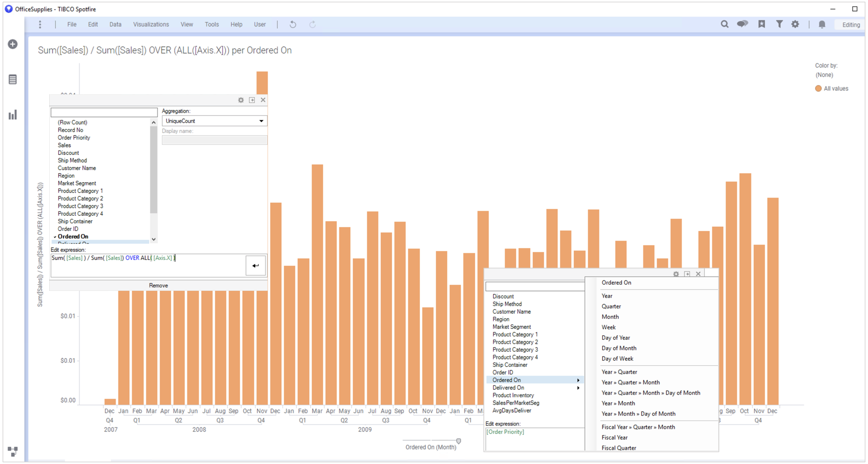Redo the last action

[x=312, y=24]
